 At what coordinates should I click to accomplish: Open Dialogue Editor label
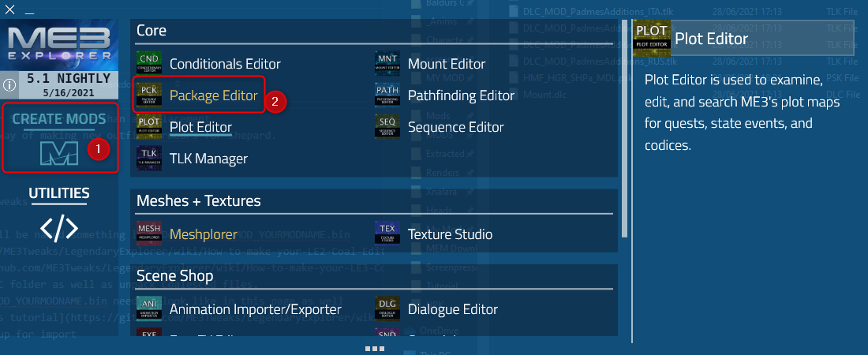tap(453, 309)
